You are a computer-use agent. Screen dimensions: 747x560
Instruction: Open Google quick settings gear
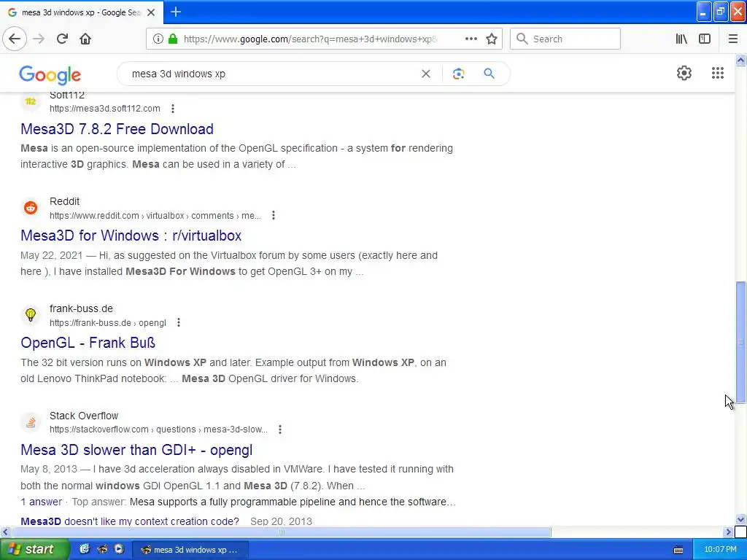(x=684, y=73)
